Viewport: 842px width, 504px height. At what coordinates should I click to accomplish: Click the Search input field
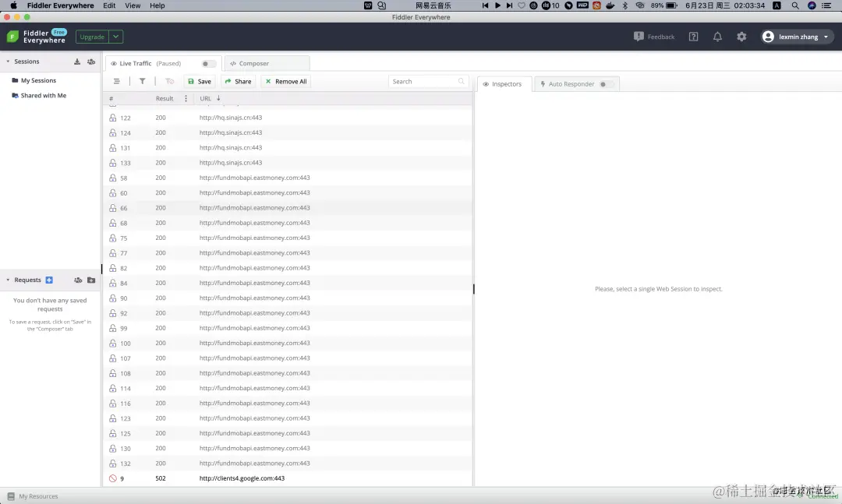(428, 82)
